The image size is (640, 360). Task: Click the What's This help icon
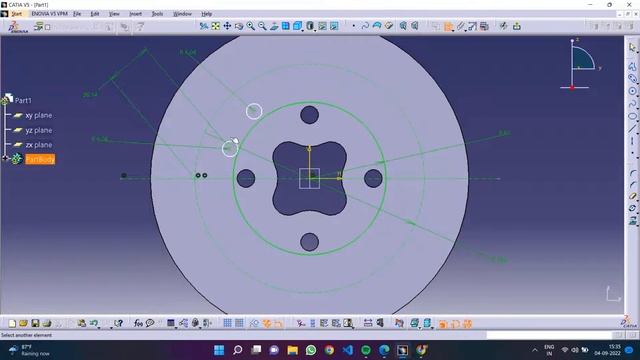(118, 323)
